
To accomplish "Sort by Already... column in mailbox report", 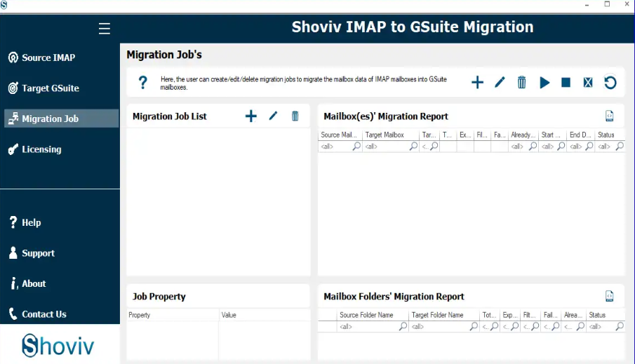I will (523, 135).
